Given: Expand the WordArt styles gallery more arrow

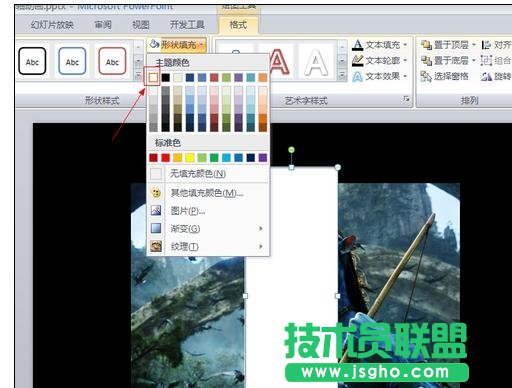Looking at the screenshot, I should tap(342, 76).
